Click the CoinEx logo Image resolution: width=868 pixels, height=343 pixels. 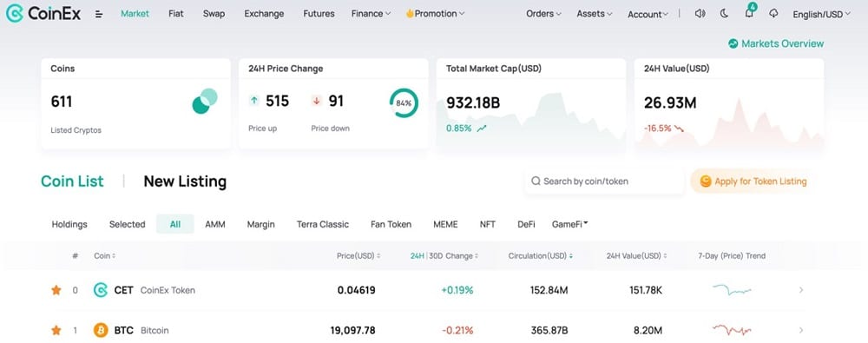pyautogui.click(x=43, y=13)
